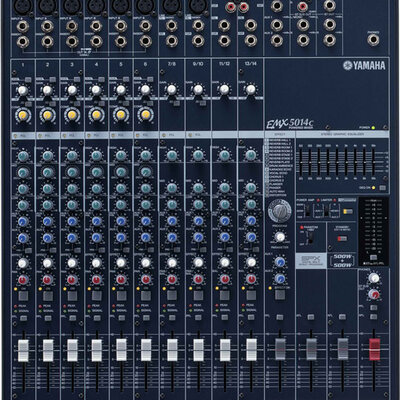Click the SPX digital effect logo

(311, 260)
